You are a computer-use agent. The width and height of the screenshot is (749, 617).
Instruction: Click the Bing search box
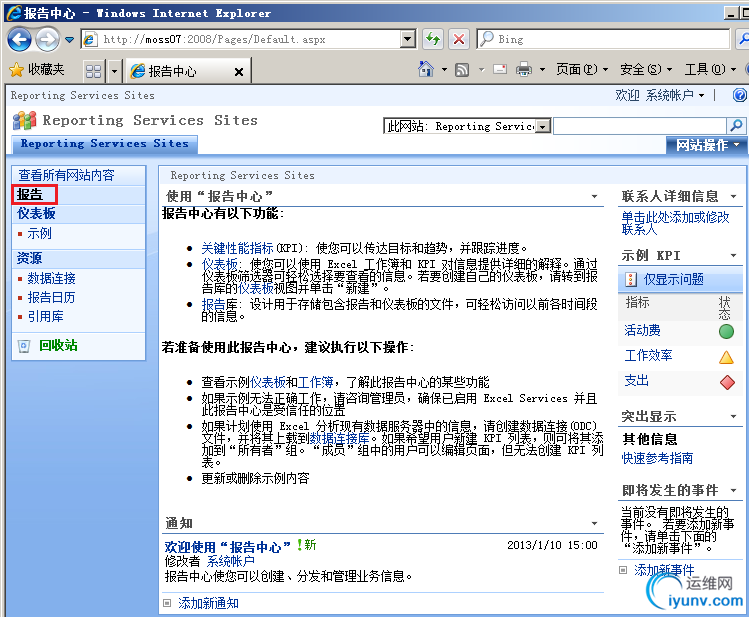tap(604, 39)
